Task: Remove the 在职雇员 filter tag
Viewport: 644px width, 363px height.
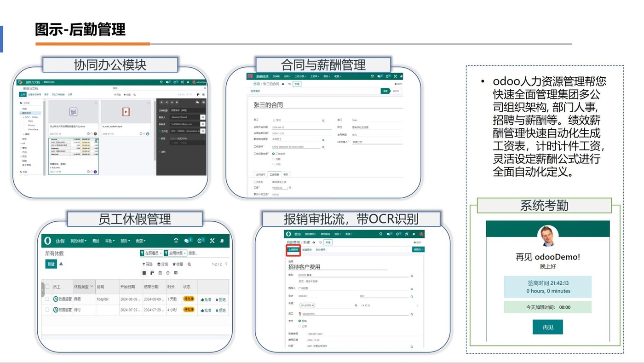Action: click(161, 254)
